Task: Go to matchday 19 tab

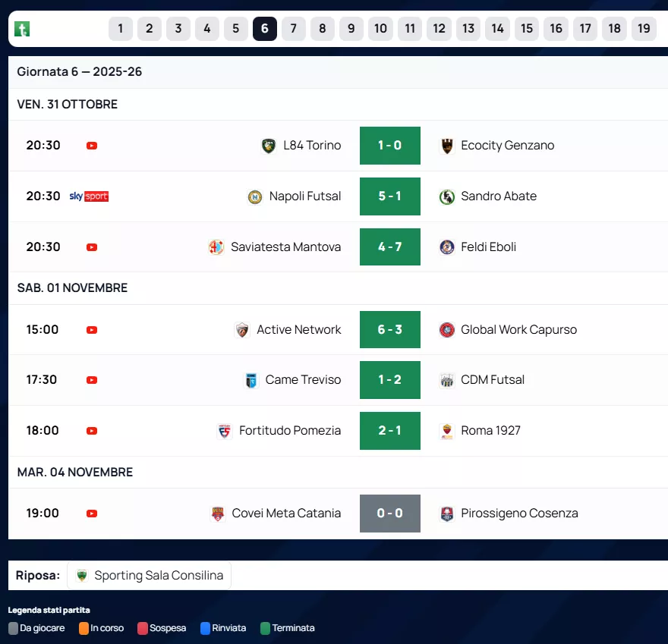Action: coord(644,29)
